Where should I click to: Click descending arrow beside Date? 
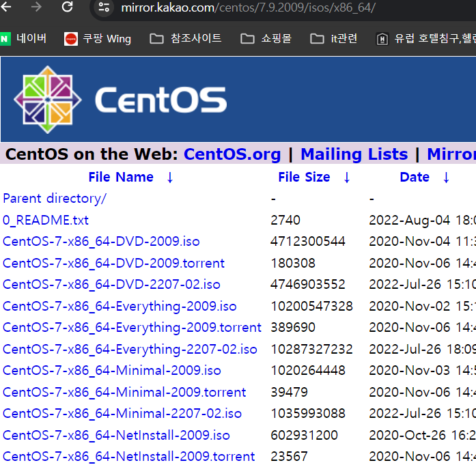(x=446, y=178)
